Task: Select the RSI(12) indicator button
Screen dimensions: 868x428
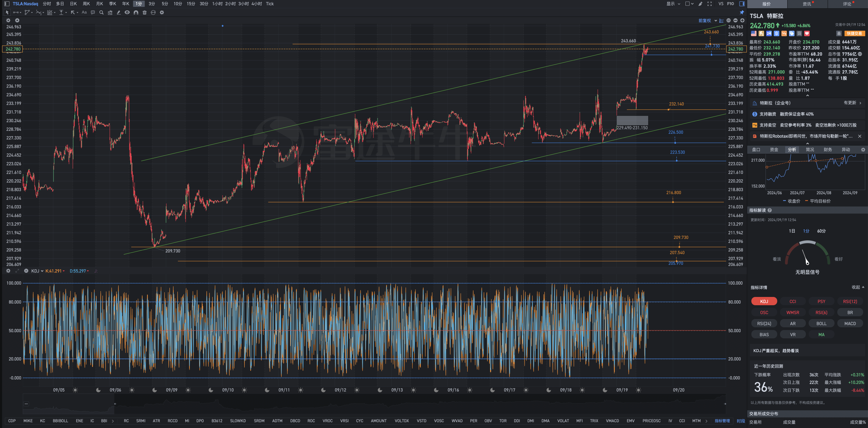Action: coord(850,301)
